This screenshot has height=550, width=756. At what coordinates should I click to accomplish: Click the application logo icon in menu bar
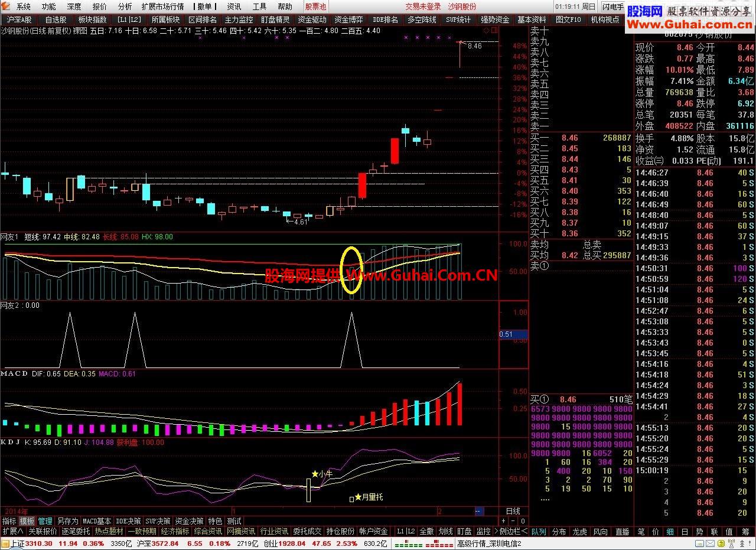pos(6,6)
